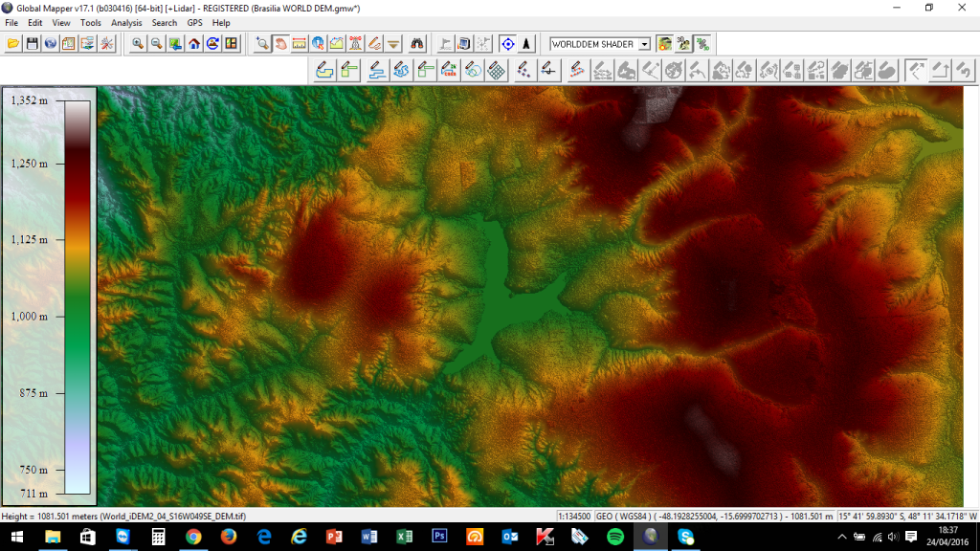
Task: Select the Measure ruler tool
Action: 300,44
